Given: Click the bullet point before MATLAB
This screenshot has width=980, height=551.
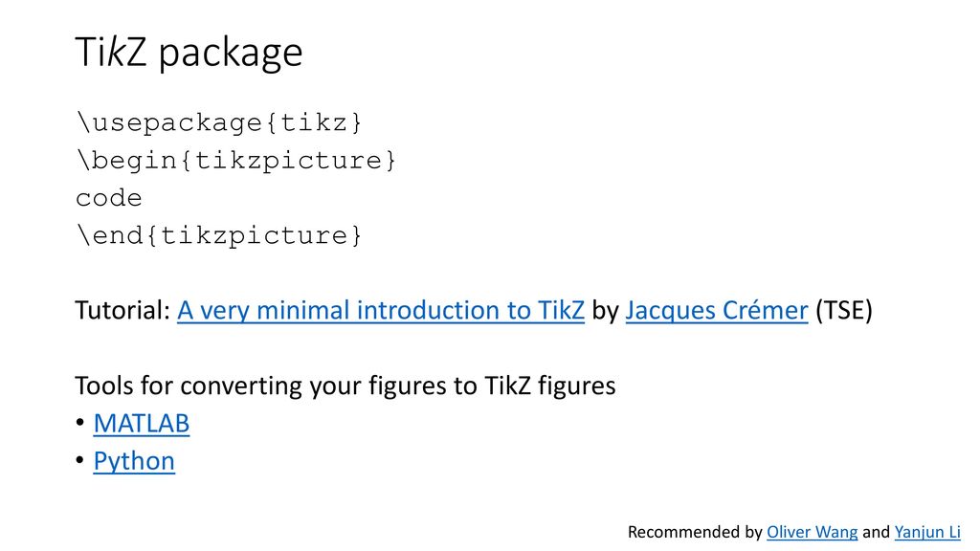Looking at the screenshot, I should pos(80,423).
